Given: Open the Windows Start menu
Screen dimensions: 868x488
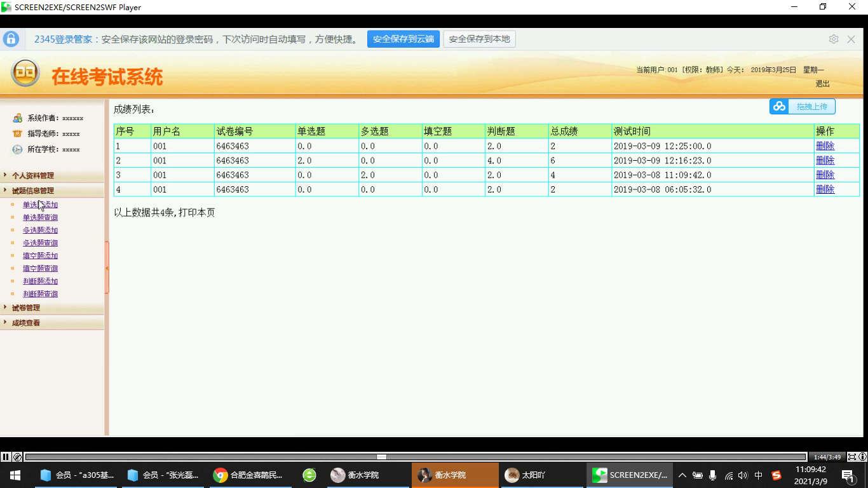Looking at the screenshot, I should 15,475.
